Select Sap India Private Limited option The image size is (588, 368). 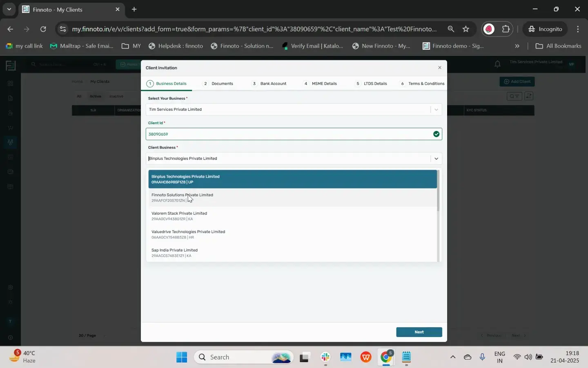tap(292, 253)
